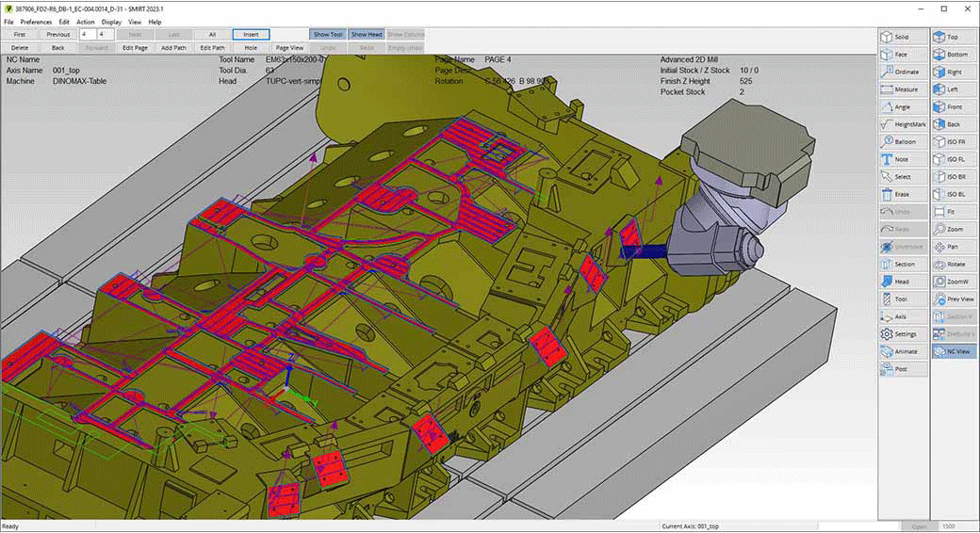Toggle Show Tool display off

pos(328,34)
